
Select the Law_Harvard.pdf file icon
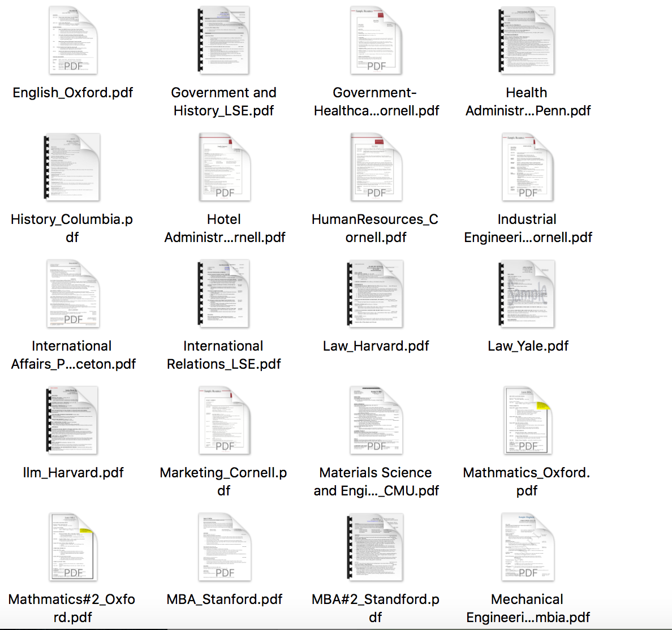point(375,294)
